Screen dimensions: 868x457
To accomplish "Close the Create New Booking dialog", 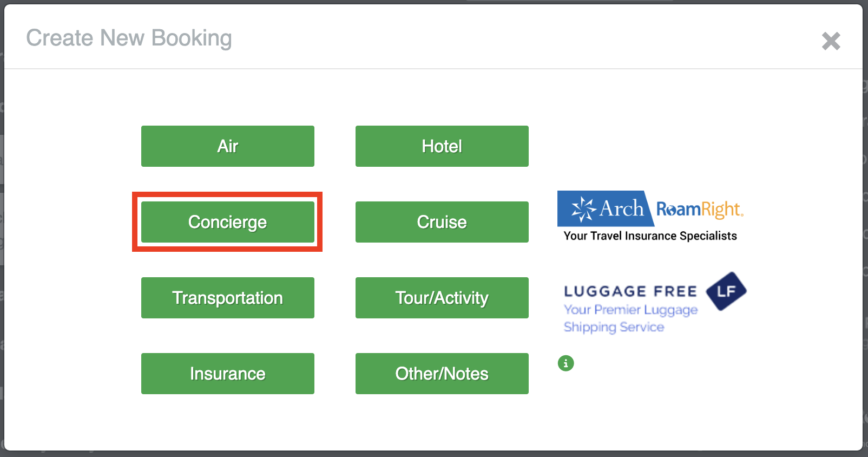I will coord(831,41).
